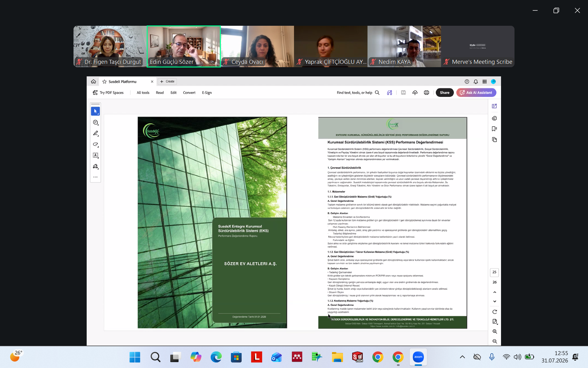The height and width of the screenshot is (368, 588).
Task: Click the 'SÖZER EV ALETLERI A.Ş.' cover text
Action: pyautogui.click(x=250, y=264)
